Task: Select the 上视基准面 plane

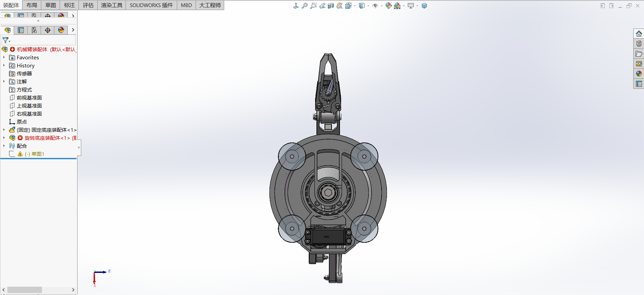Action: (x=30, y=106)
